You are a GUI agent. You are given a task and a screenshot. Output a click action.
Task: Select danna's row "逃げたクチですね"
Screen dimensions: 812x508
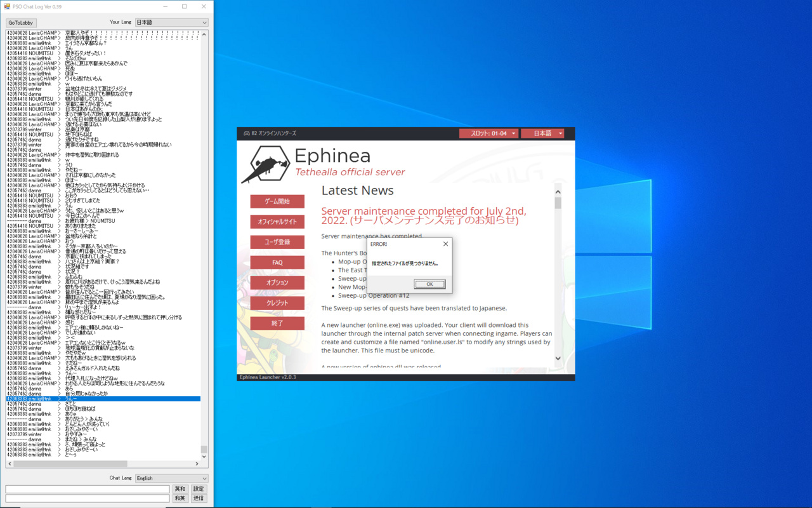coord(103,140)
